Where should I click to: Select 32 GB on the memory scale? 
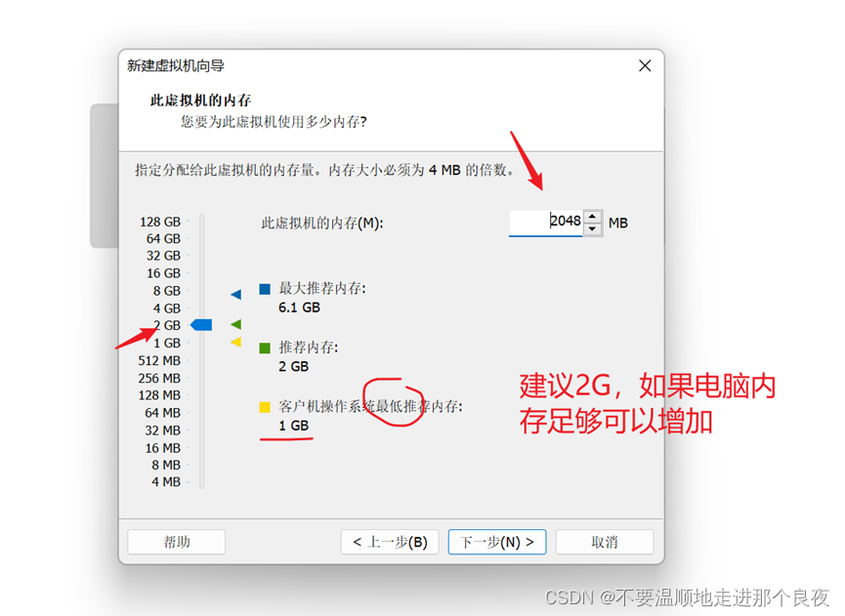coord(163,256)
